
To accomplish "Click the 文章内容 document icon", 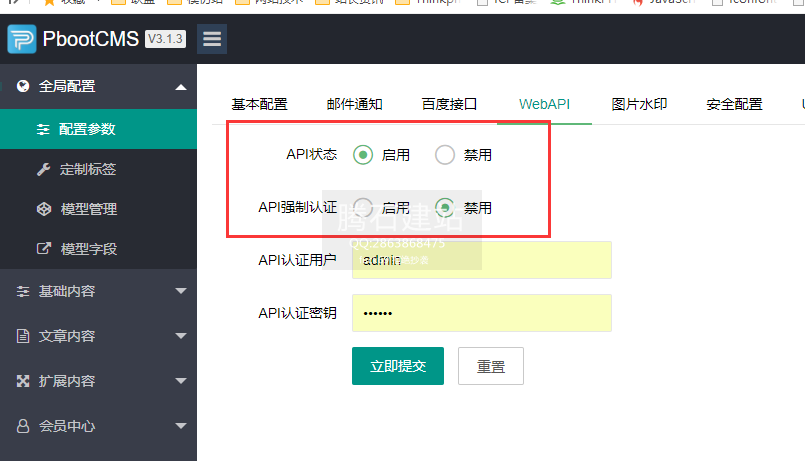I will coord(23,336).
